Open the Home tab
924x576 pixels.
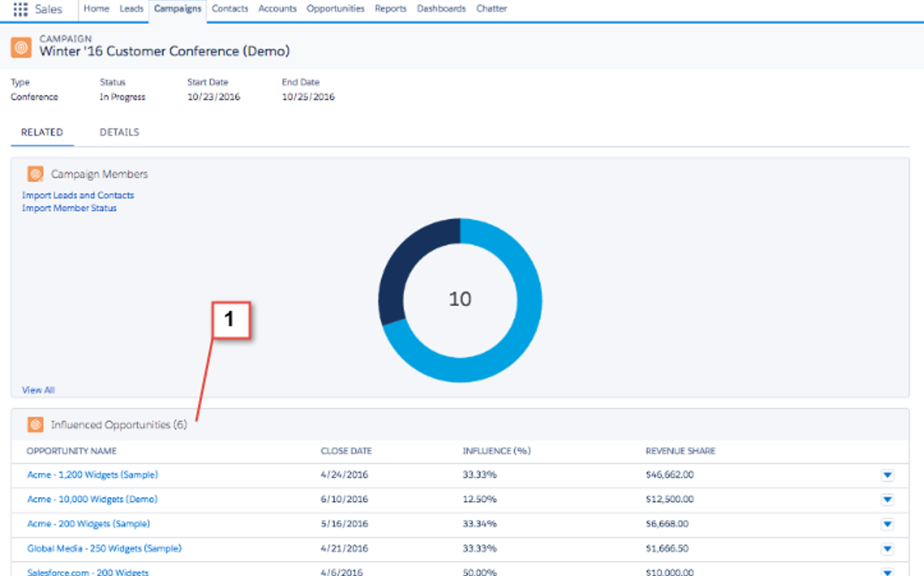pos(96,9)
